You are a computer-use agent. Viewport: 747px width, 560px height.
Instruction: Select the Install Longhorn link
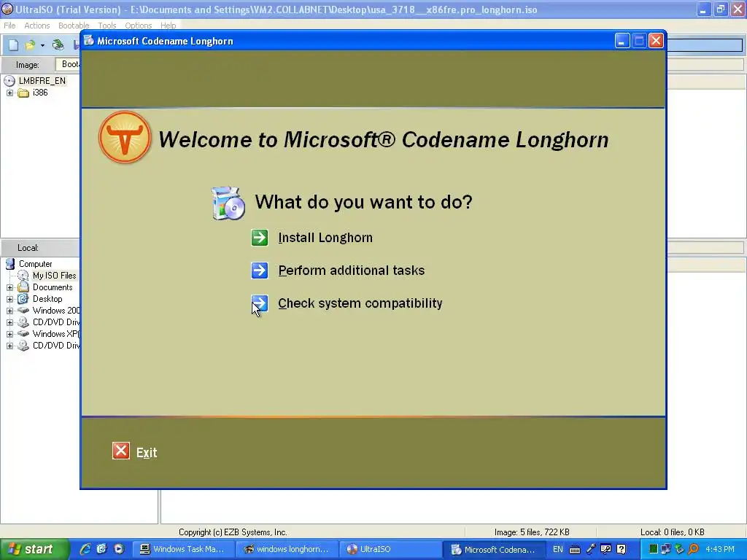(325, 238)
